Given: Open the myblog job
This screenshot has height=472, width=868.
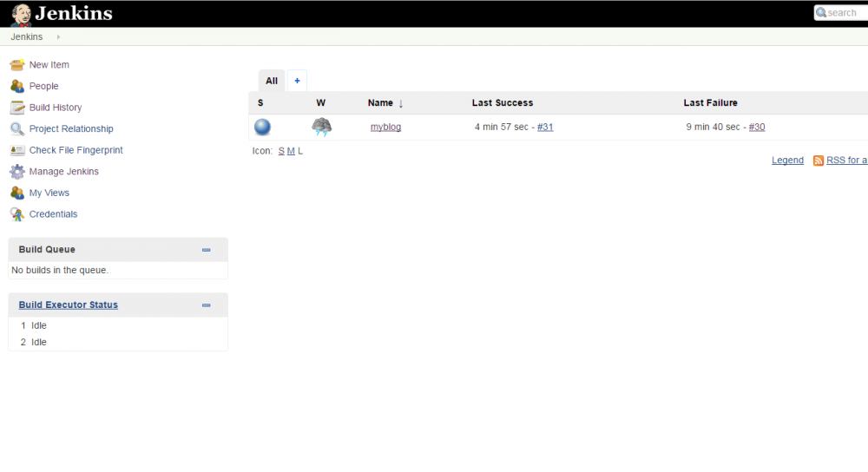Looking at the screenshot, I should tap(386, 127).
